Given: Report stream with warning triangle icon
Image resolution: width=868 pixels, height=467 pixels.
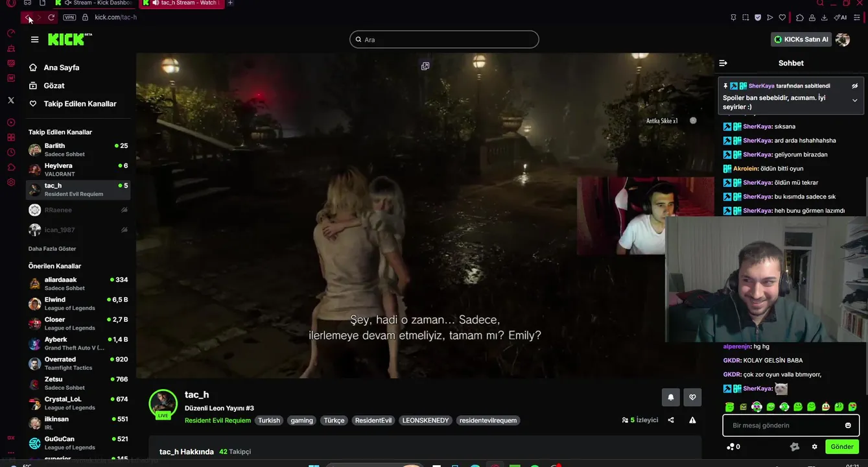Looking at the screenshot, I should [692, 420].
